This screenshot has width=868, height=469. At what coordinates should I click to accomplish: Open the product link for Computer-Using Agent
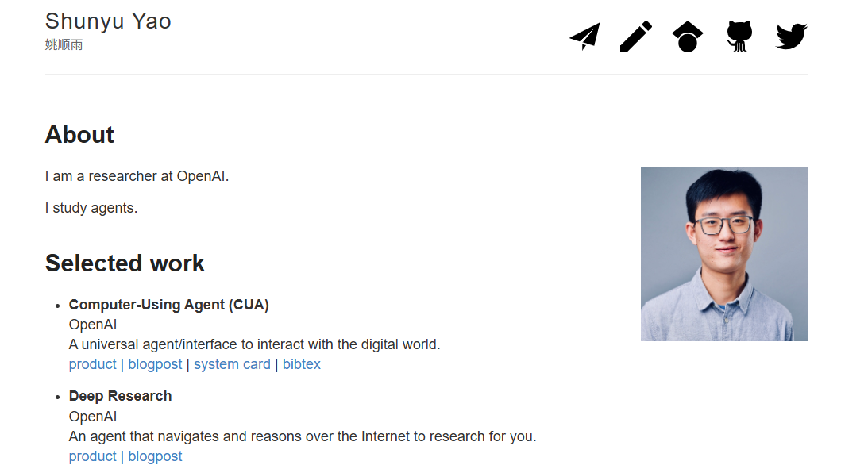[x=93, y=364]
